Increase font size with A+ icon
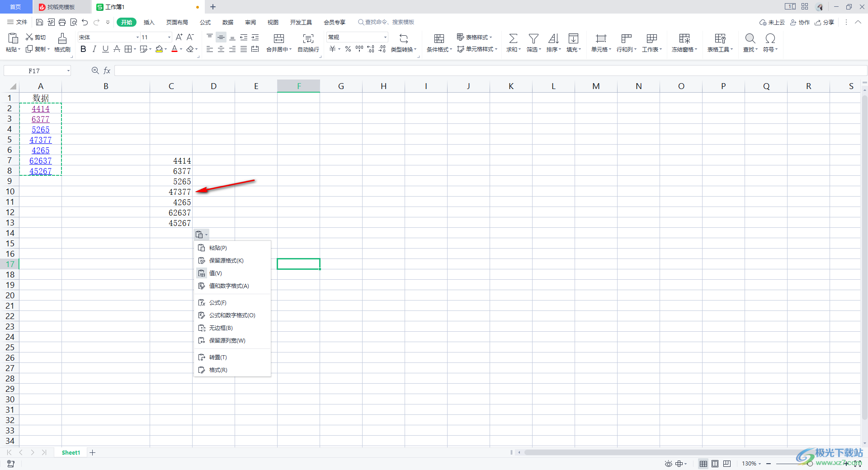This screenshot has height=470, width=868. tap(179, 37)
